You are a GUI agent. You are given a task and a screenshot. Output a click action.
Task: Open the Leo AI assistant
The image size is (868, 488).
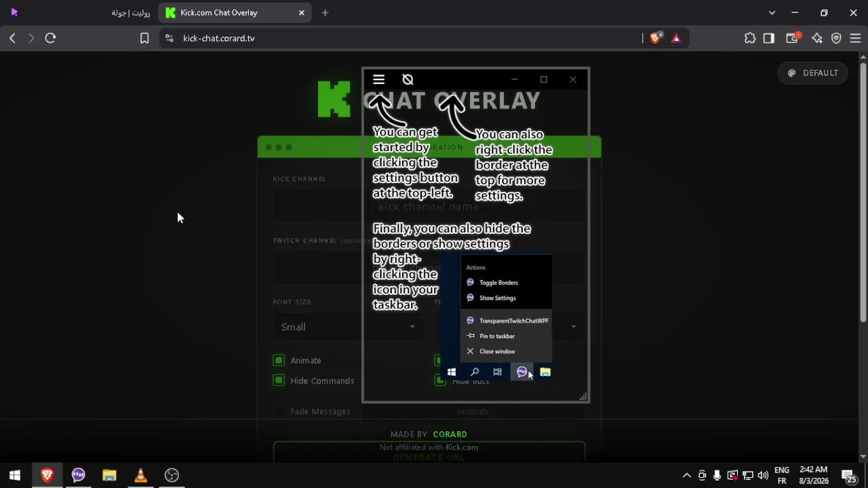tap(817, 39)
